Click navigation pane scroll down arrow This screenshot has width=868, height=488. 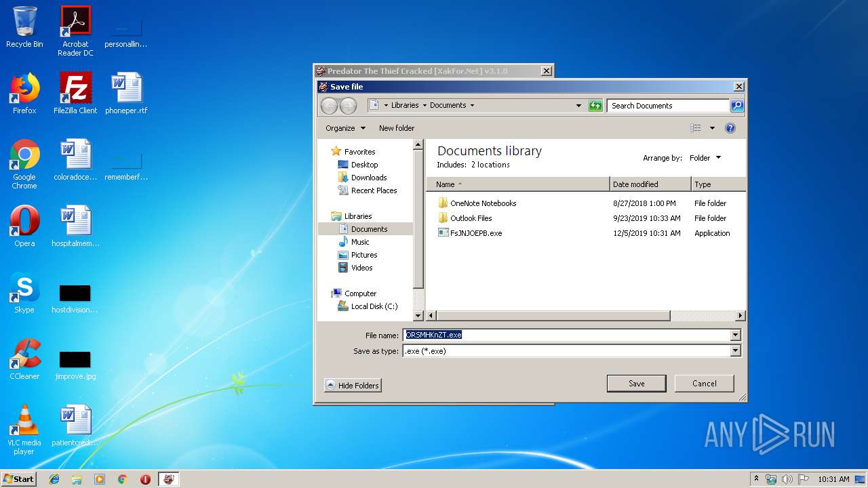tap(418, 316)
